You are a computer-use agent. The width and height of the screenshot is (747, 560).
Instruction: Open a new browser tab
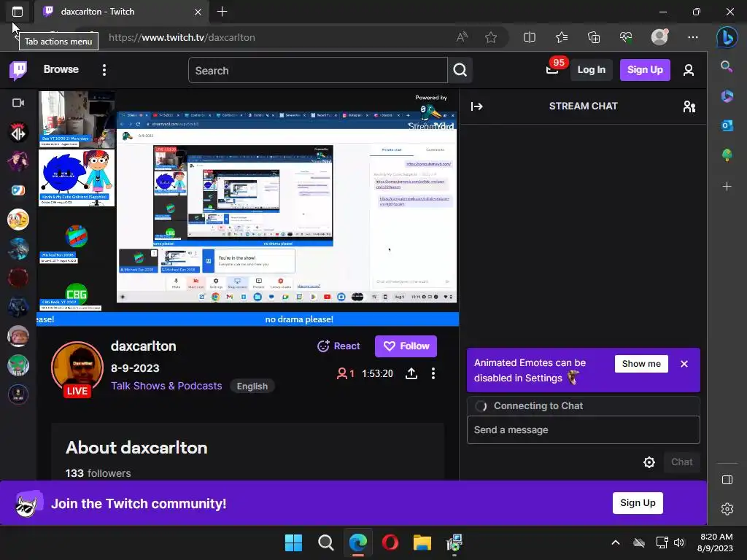point(222,12)
